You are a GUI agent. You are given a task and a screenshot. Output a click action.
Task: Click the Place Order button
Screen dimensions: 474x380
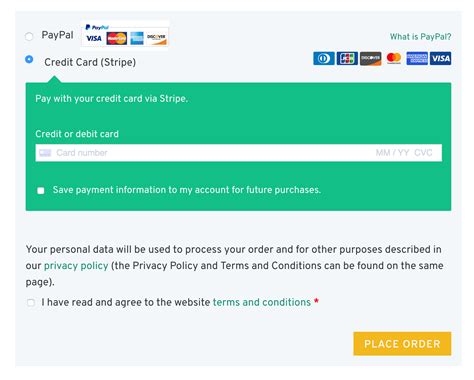pyautogui.click(x=402, y=344)
